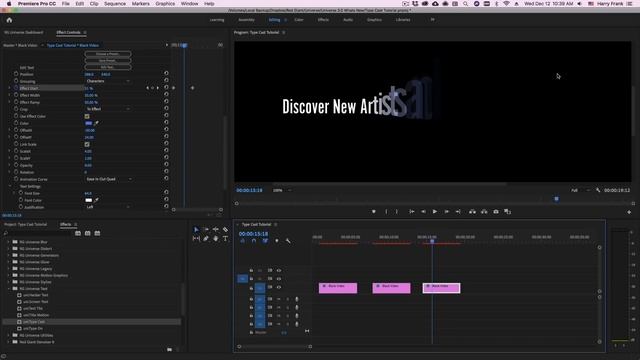This screenshot has width=640, height=360.
Task: Open the Crop dropdown
Action: click(108, 109)
